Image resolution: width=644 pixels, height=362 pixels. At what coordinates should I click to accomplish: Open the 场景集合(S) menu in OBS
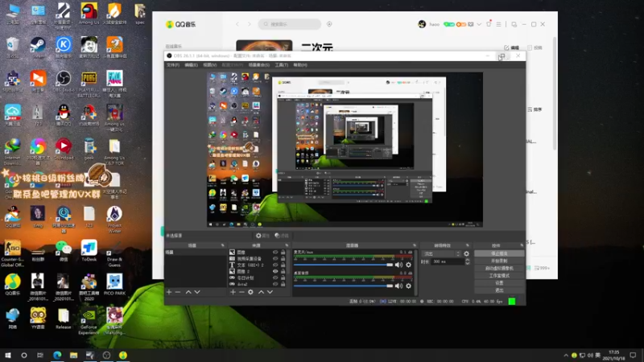point(258,65)
